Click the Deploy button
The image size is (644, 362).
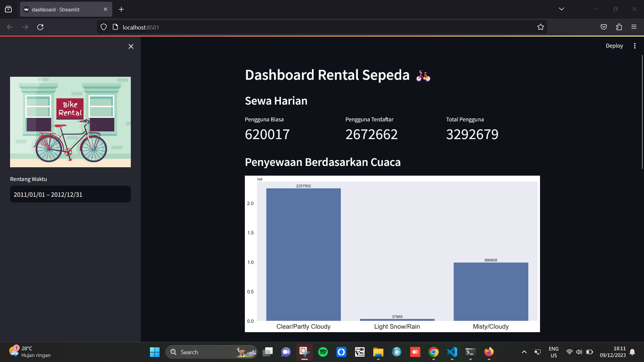tap(614, 46)
